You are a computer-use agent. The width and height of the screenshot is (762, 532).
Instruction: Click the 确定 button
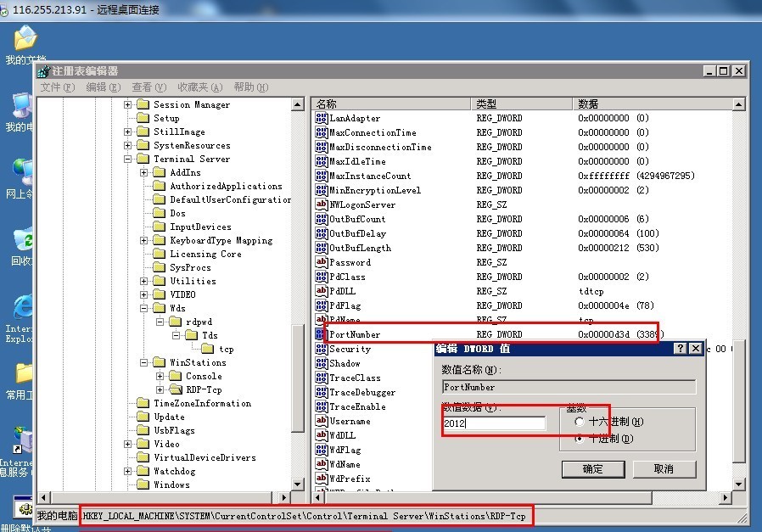coord(592,469)
